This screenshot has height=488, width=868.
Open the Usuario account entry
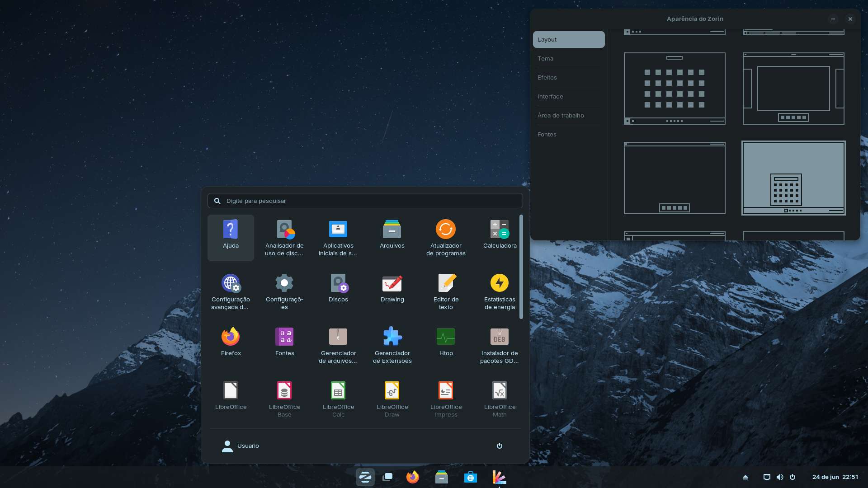pyautogui.click(x=241, y=446)
